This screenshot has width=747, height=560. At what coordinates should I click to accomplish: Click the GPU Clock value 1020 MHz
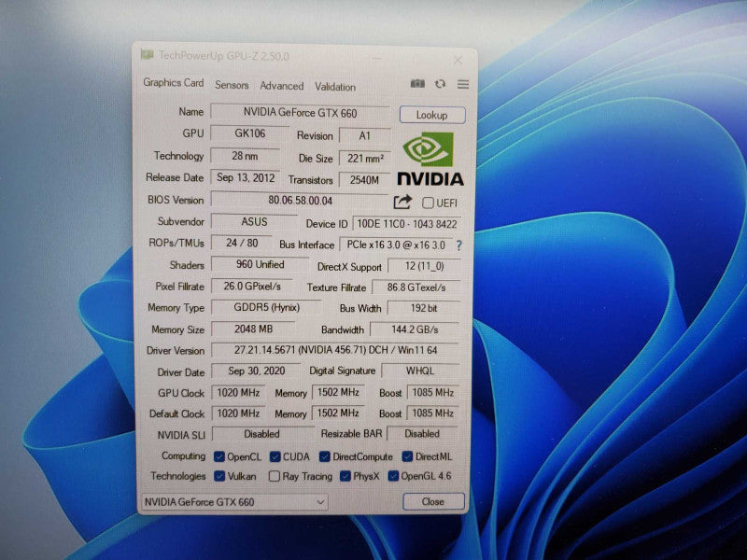tap(238, 393)
